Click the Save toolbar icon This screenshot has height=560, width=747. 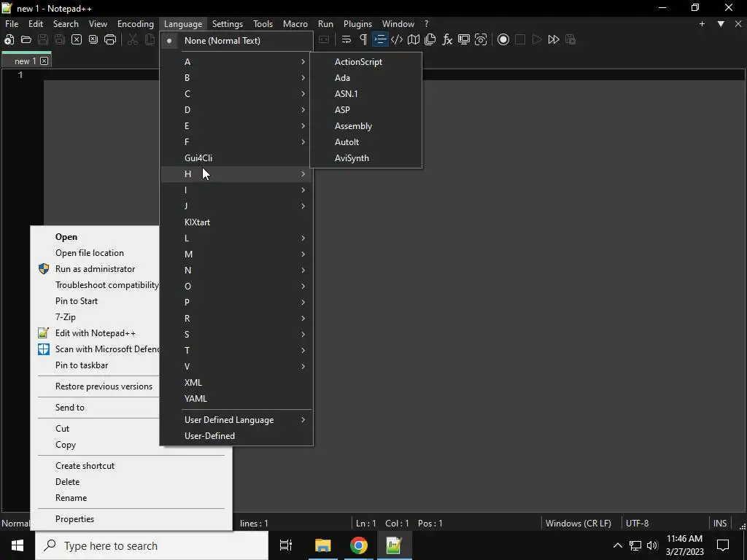click(43, 39)
